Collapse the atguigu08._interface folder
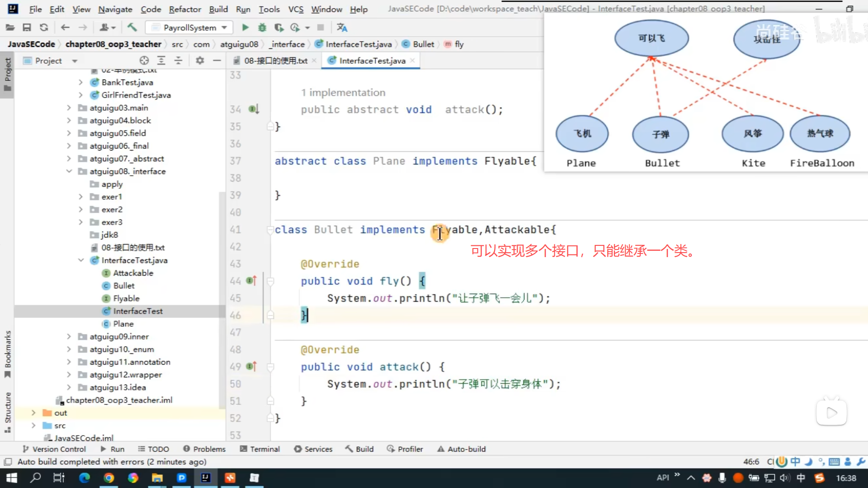This screenshot has height=488, width=868. tap(69, 171)
